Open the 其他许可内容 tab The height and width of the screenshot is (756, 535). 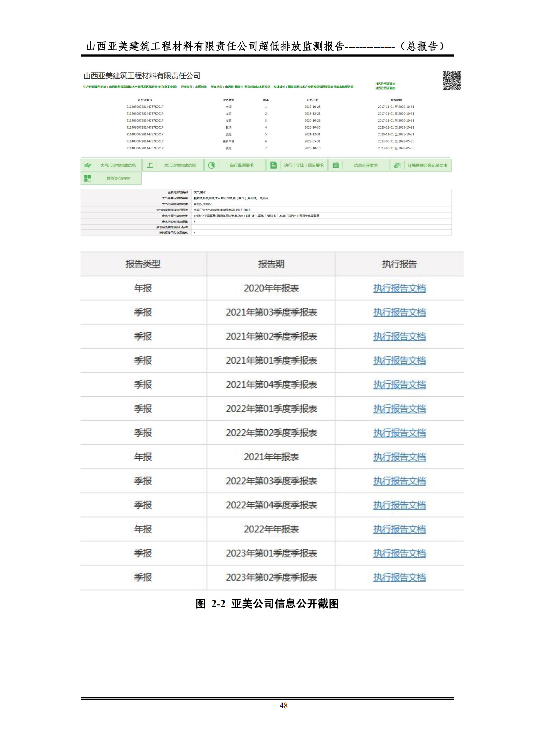tap(111, 178)
